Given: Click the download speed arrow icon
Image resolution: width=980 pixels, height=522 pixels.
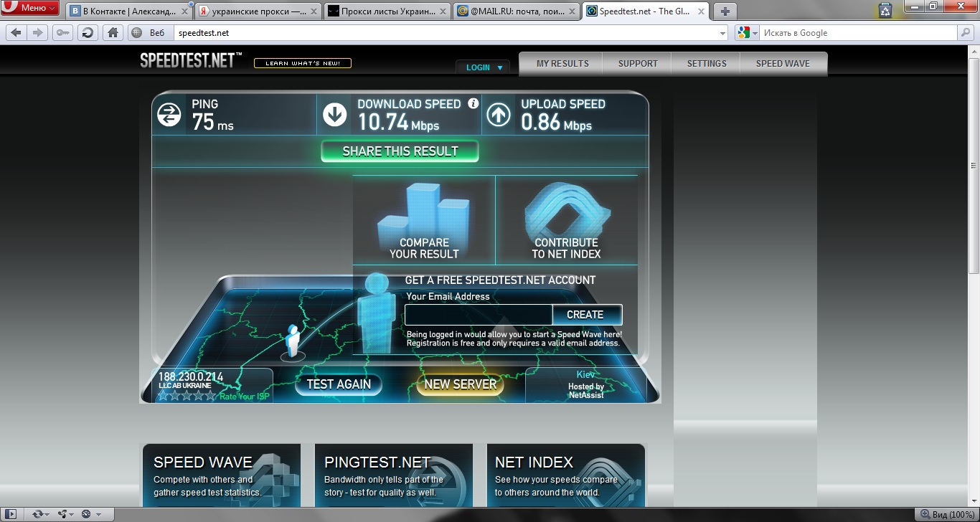Looking at the screenshot, I should (x=335, y=115).
